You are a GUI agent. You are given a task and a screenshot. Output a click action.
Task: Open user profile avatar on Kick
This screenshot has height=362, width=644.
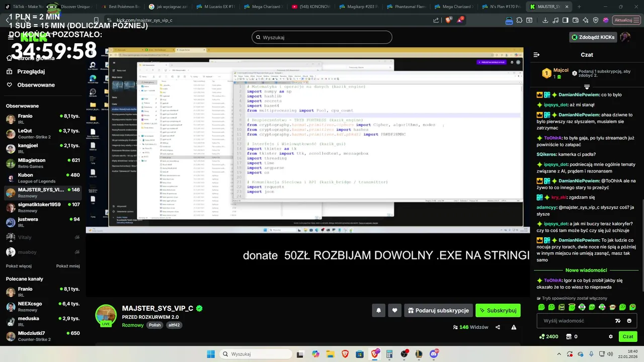click(x=625, y=37)
